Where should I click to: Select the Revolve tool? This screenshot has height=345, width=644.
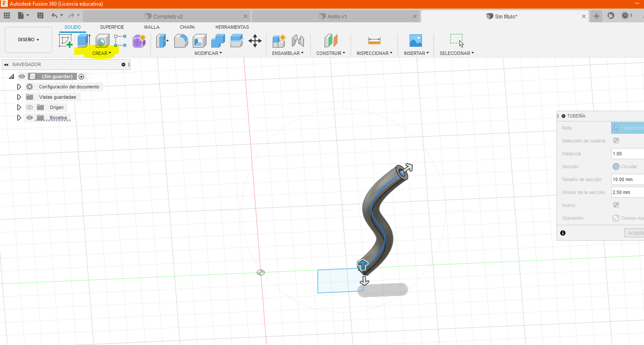pos(102,41)
